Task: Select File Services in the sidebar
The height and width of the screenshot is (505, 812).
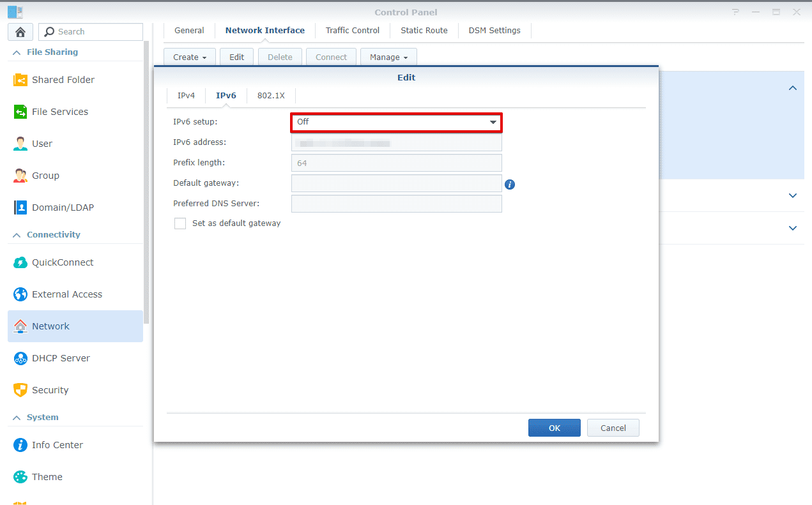Action: [60, 111]
